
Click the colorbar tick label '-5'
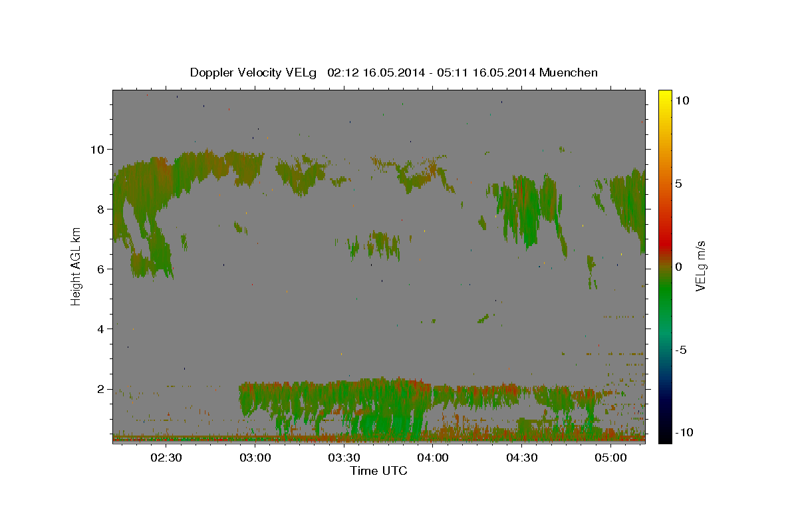click(682, 350)
